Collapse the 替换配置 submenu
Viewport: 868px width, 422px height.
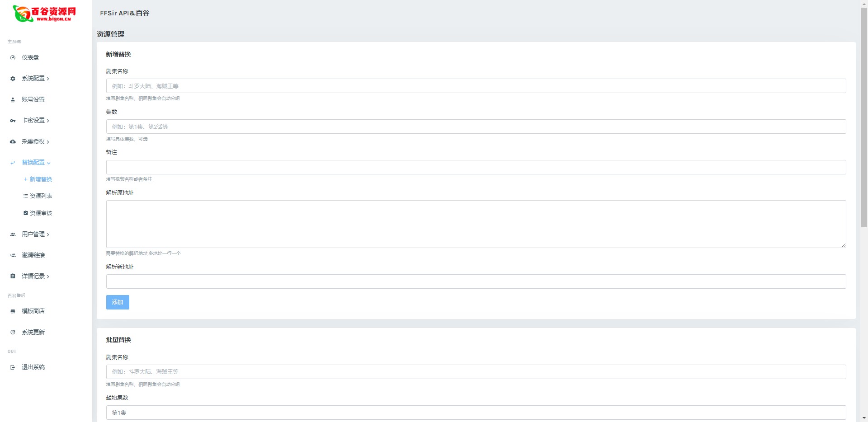36,163
